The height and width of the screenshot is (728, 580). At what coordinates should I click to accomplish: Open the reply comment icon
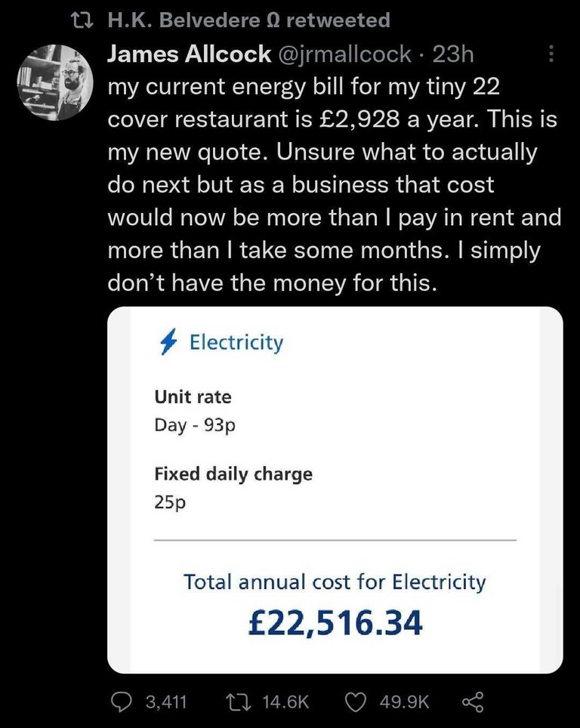pyautogui.click(x=122, y=702)
